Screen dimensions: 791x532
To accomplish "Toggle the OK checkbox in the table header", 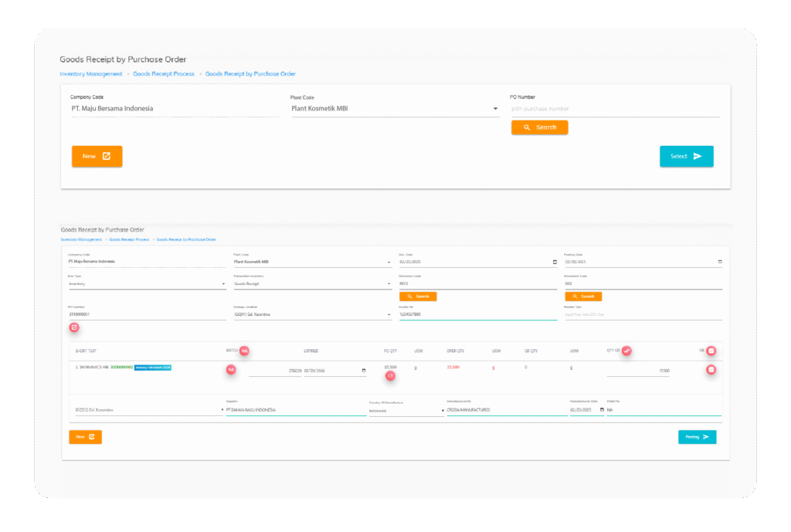I will [x=711, y=351].
